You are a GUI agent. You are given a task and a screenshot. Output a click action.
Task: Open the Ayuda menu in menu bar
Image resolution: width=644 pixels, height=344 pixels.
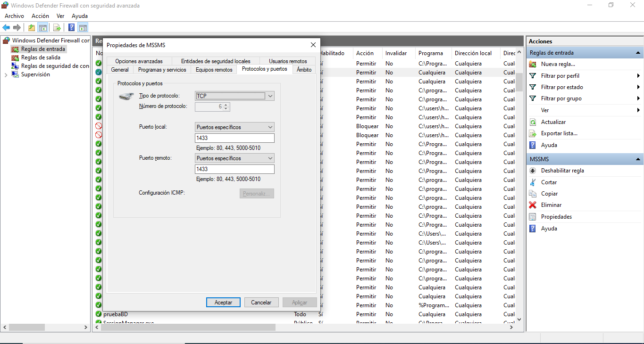pyautogui.click(x=80, y=16)
